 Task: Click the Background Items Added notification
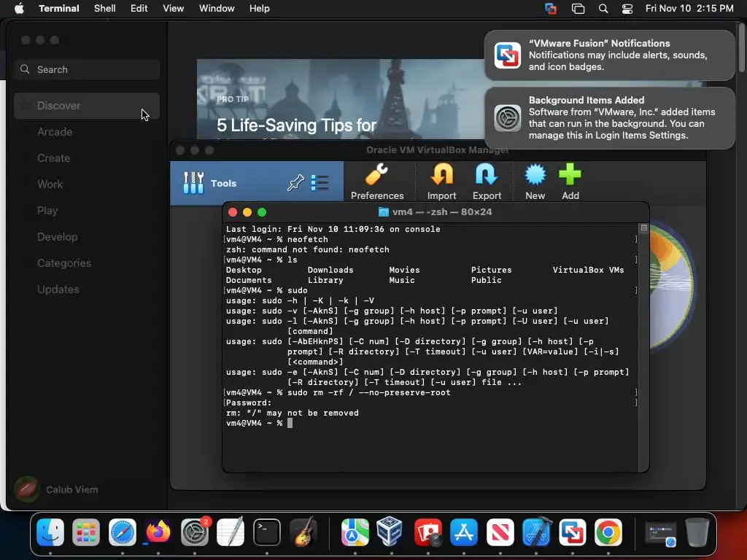609,117
